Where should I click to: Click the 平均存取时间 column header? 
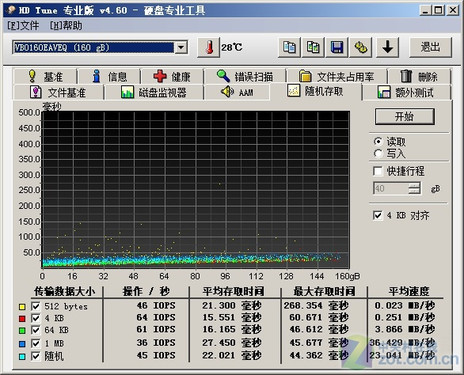233,291
